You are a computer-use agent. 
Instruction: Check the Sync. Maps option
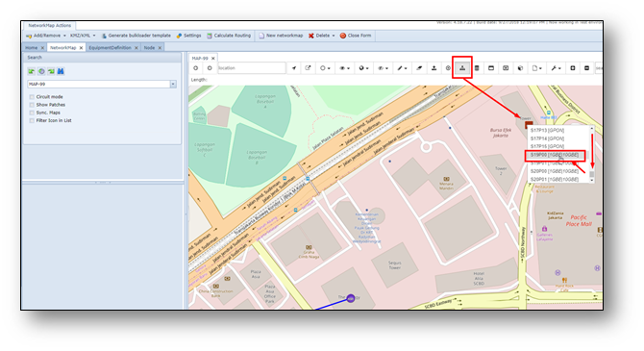32,113
